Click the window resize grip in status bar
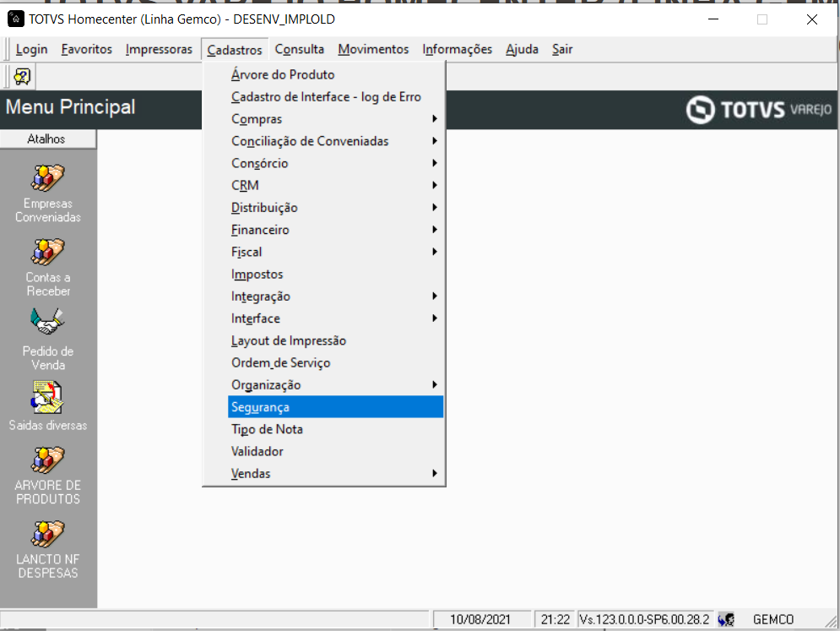 831,622
